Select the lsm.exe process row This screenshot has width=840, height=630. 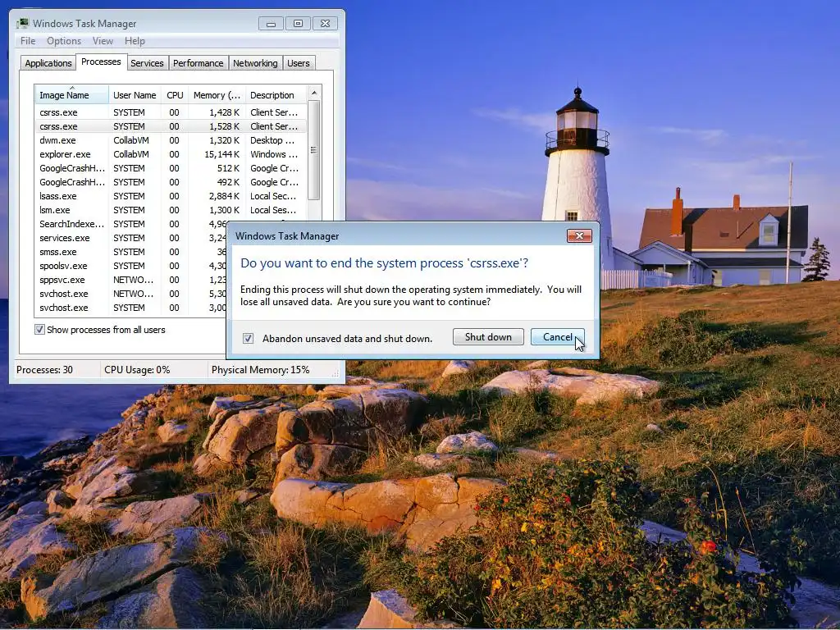[171, 210]
